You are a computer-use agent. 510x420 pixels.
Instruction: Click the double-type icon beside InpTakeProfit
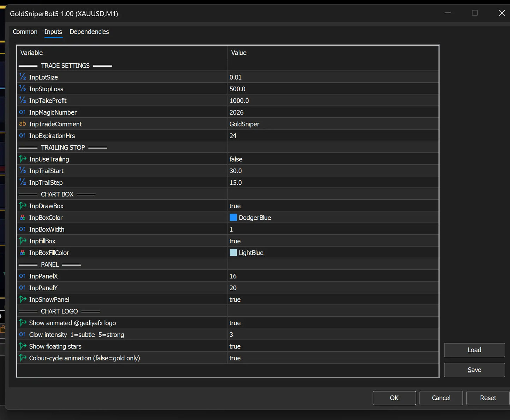tap(23, 100)
